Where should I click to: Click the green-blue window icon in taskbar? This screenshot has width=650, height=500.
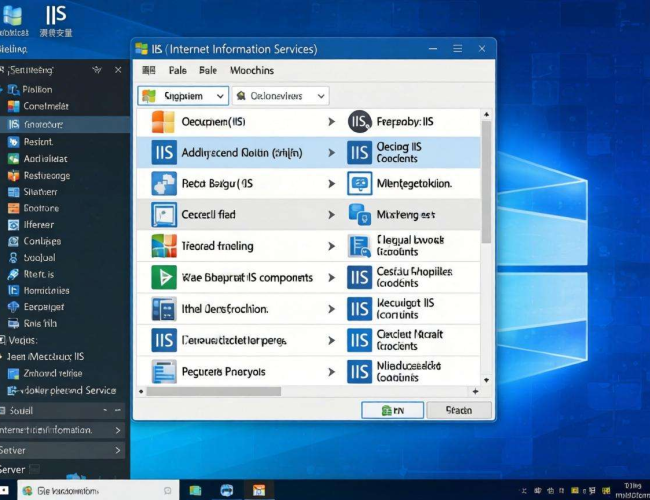[195, 490]
